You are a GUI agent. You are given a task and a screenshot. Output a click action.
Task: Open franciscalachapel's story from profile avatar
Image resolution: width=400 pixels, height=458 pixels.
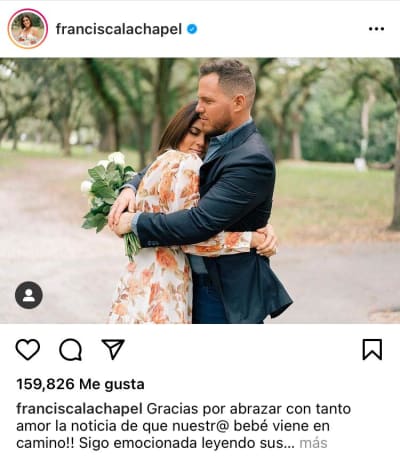click(x=28, y=29)
